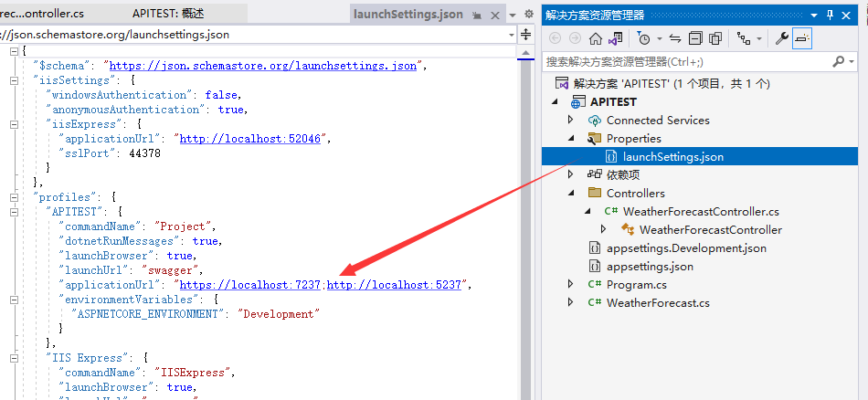Collapse the Controllers folder
Viewport: 868px width, 400px height.
point(571,194)
